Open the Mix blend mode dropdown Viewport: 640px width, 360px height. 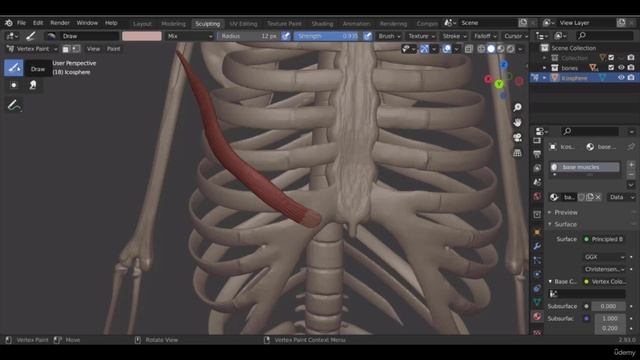tap(190, 36)
